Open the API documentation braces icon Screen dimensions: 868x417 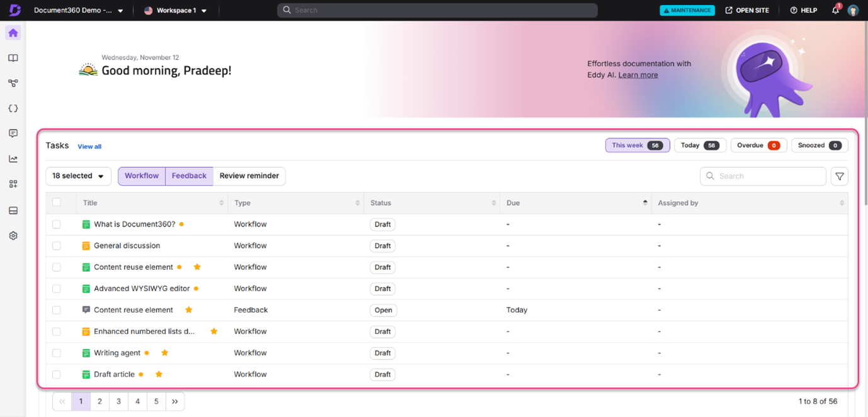click(x=13, y=108)
